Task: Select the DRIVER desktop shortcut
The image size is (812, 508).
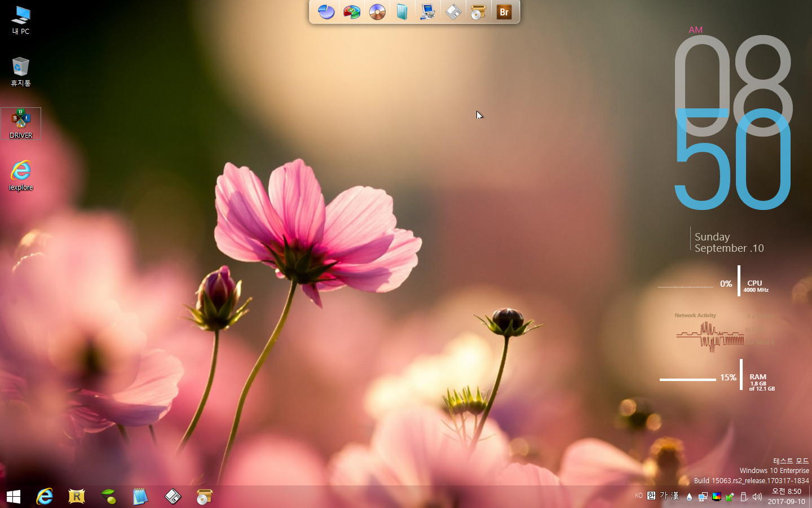Action: point(21,124)
